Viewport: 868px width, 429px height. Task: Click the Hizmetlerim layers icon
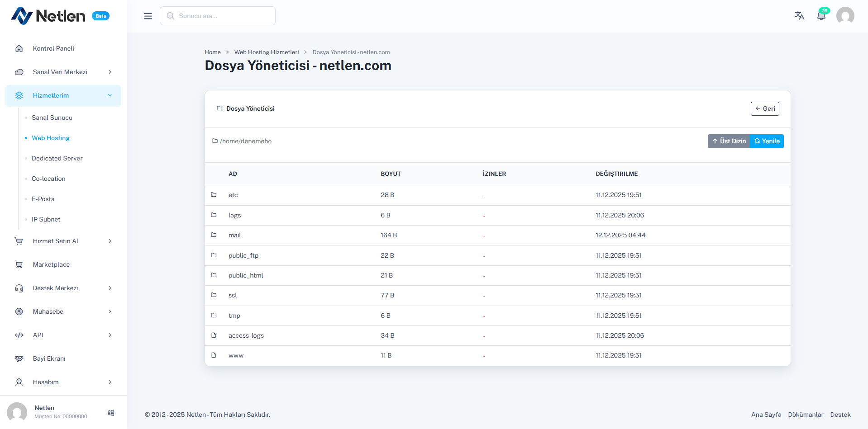click(x=19, y=95)
